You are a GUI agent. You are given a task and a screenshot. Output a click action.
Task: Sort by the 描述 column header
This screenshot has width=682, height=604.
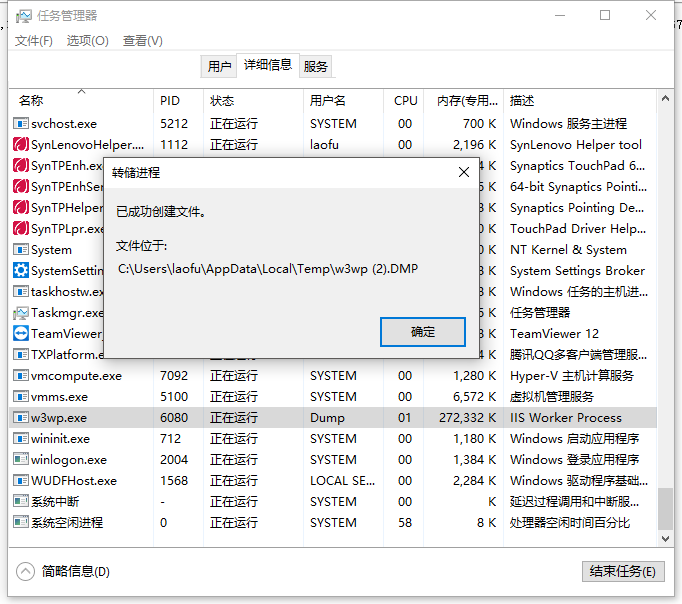580,100
